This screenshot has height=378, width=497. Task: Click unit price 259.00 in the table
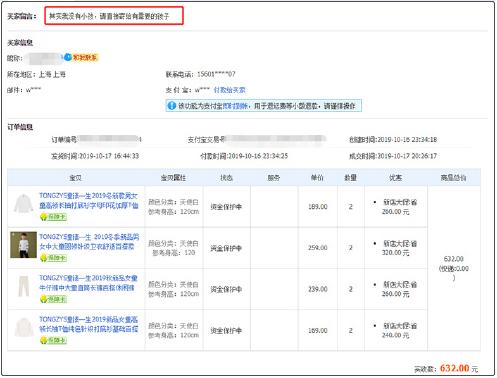(x=318, y=248)
